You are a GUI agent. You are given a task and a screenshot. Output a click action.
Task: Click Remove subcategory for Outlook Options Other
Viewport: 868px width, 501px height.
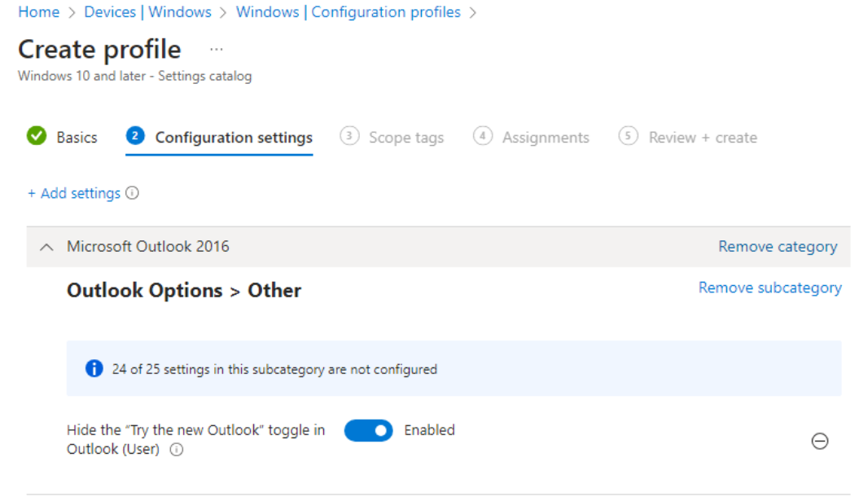click(769, 287)
